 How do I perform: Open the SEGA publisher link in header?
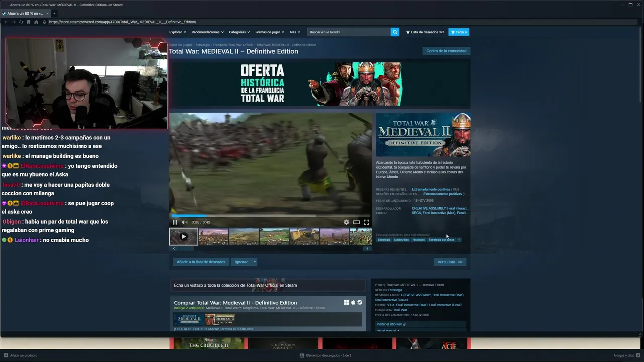tap(416, 213)
